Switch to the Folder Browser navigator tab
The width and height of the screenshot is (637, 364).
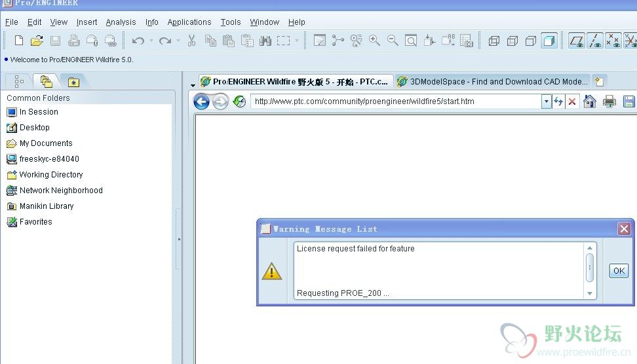47,81
